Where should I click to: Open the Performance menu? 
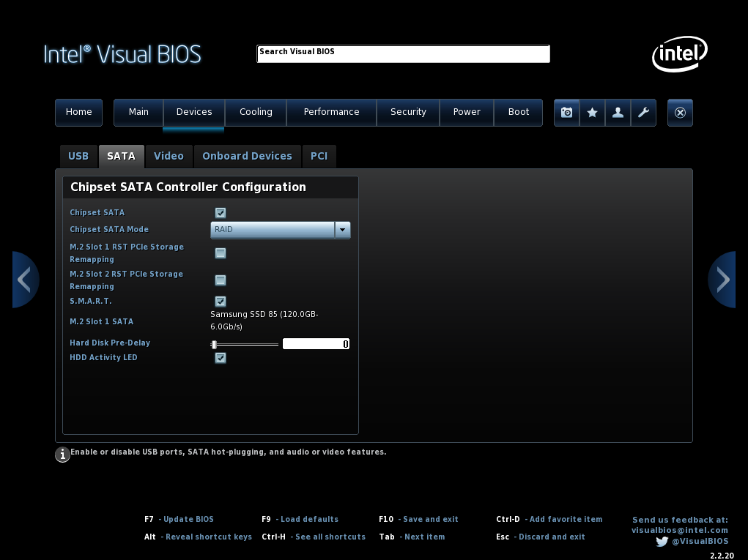coord(332,113)
